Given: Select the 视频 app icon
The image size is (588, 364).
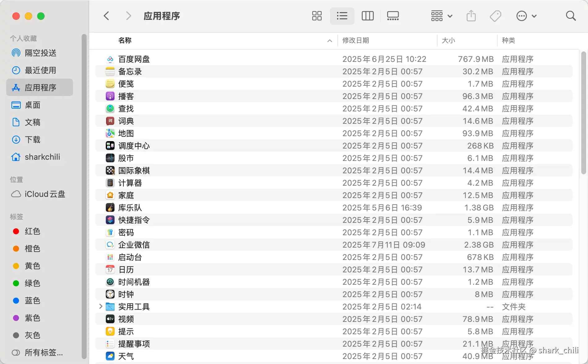Looking at the screenshot, I should (x=110, y=319).
